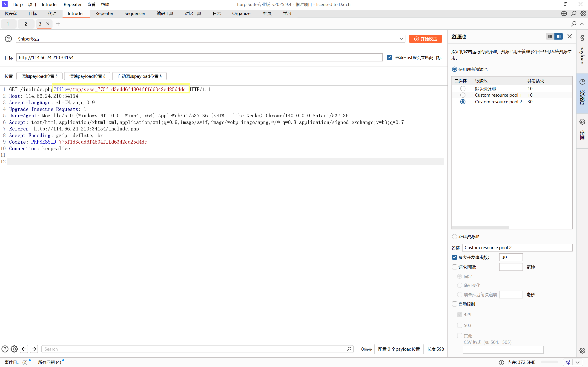Click the editor Search input field
Screen dimensions: 588x367
[x=198, y=349]
